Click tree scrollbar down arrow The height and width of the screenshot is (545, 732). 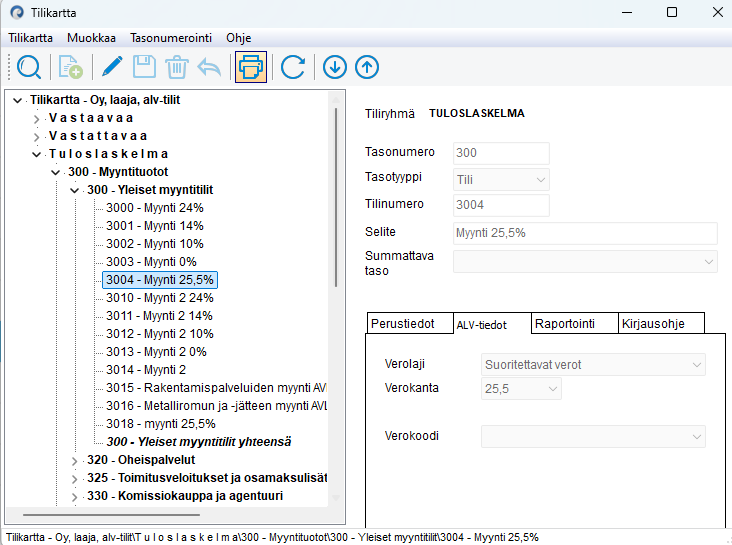(x=335, y=498)
